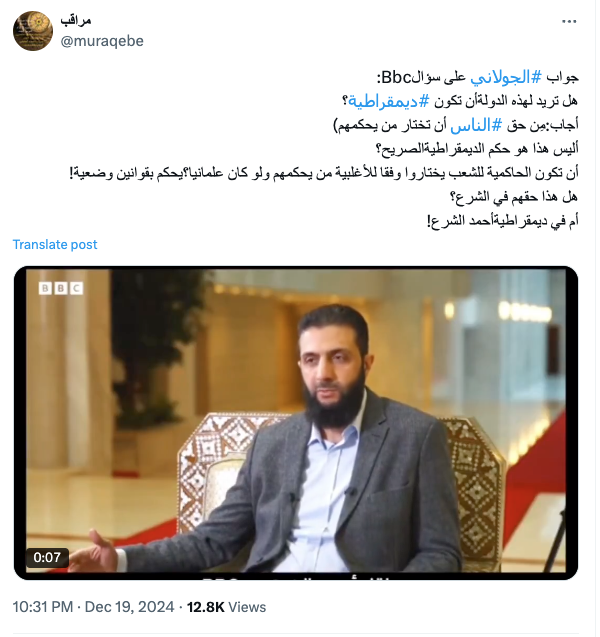The image size is (600, 637).
Task: Click the 0:07 video duration badge
Action: (47, 557)
